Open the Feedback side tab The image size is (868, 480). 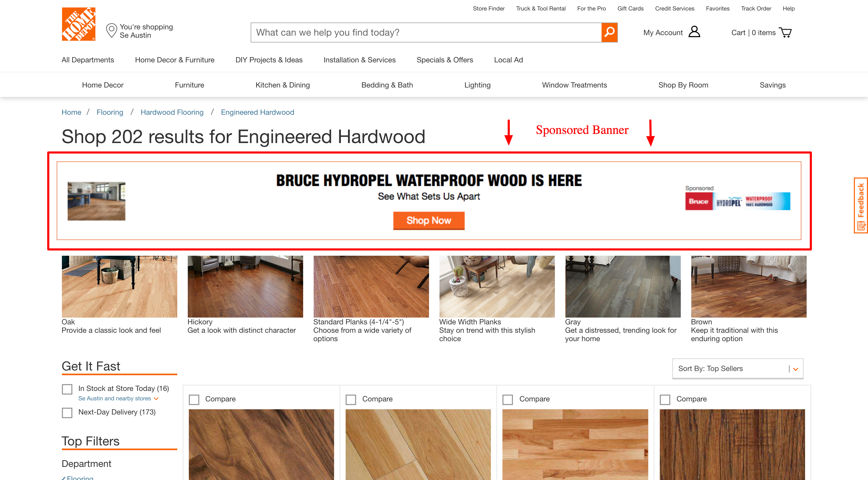(x=861, y=205)
